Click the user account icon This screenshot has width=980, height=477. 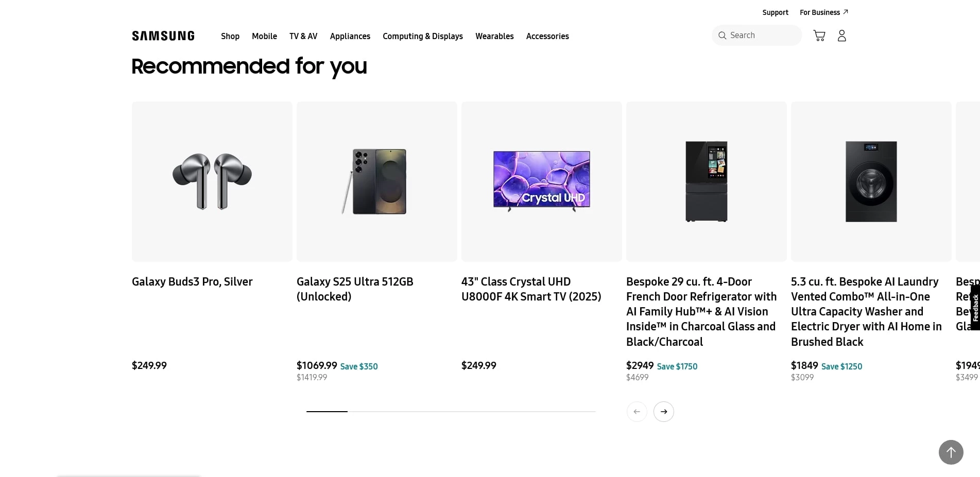click(x=841, y=36)
